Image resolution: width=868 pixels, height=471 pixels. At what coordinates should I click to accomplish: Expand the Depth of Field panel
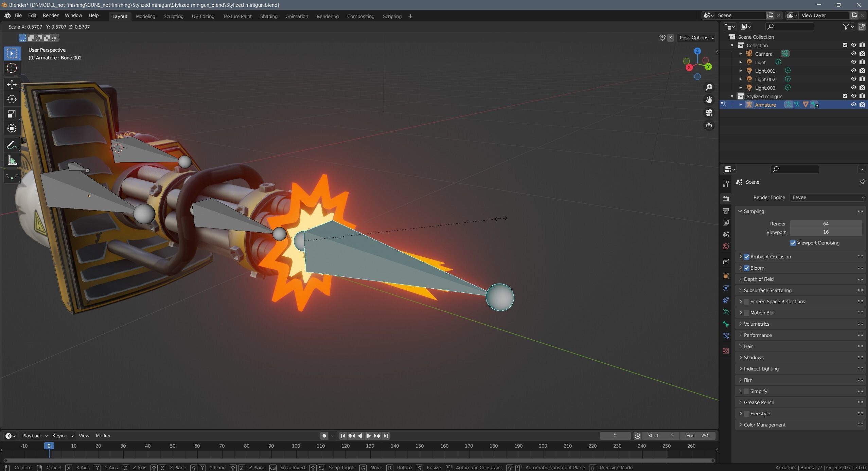coord(800,279)
